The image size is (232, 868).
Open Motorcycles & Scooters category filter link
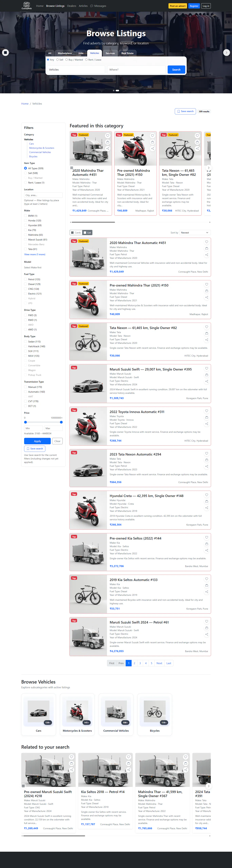[41, 148]
